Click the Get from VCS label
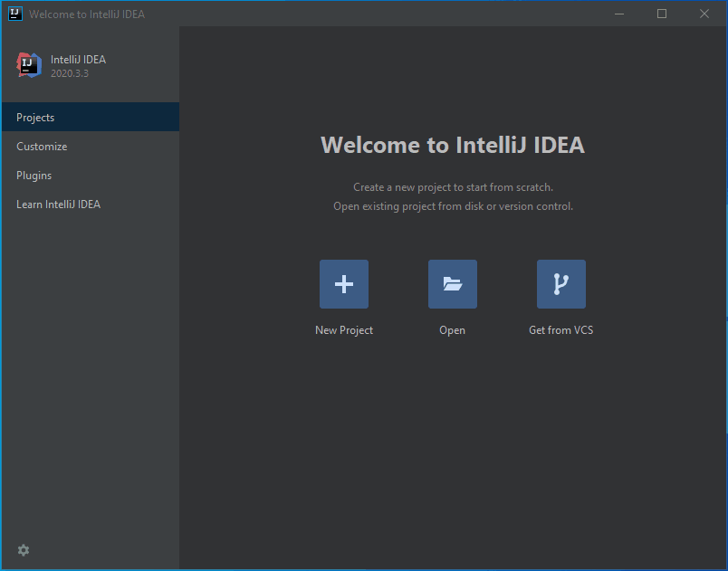Image resolution: width=728 pixels, height=571 pixels. point(560,329)
